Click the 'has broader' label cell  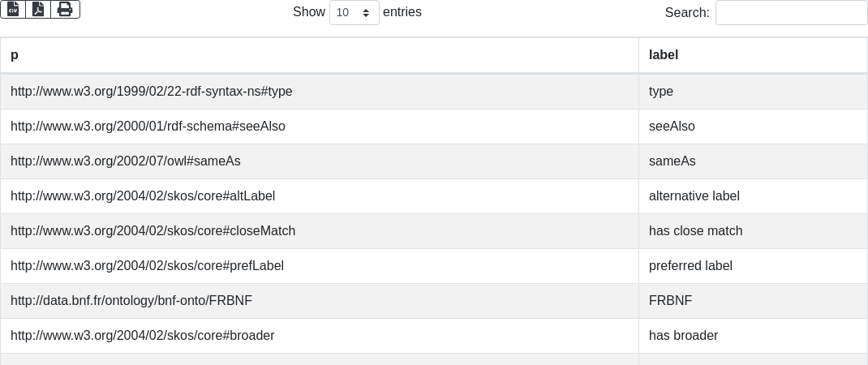click(683, 336)
